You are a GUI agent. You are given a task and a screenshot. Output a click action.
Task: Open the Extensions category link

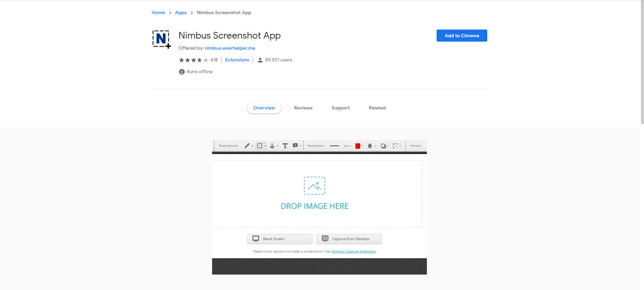pyautogui.click(x=237, y=60)
